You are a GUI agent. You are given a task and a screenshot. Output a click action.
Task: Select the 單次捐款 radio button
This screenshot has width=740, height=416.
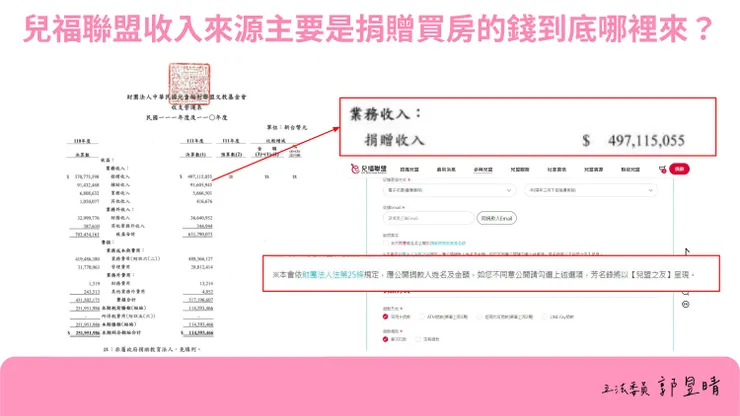click(x=385, y=339)
